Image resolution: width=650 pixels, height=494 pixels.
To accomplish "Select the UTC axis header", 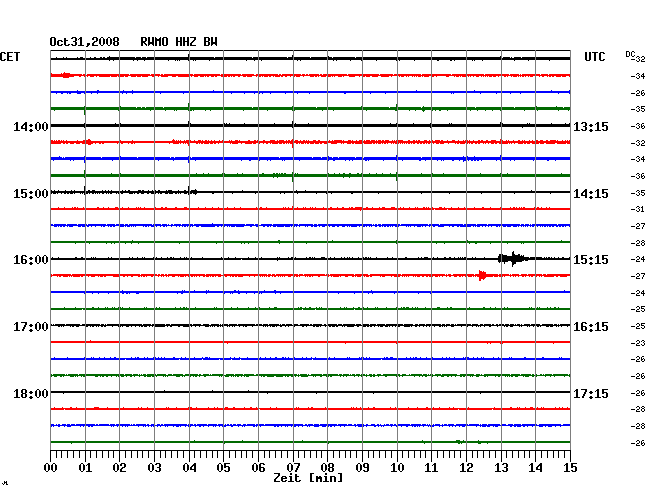I will point(594,57).
